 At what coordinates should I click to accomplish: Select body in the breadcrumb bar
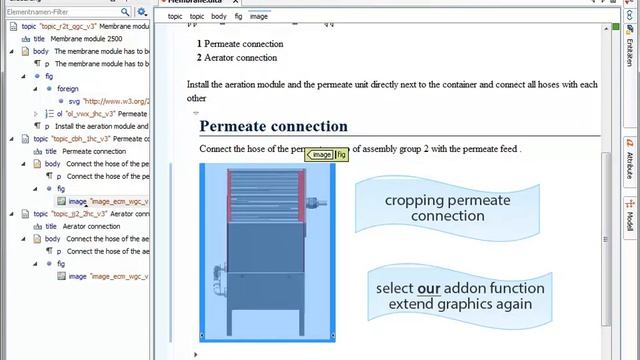pyautogui.click(x=219, y=16)
